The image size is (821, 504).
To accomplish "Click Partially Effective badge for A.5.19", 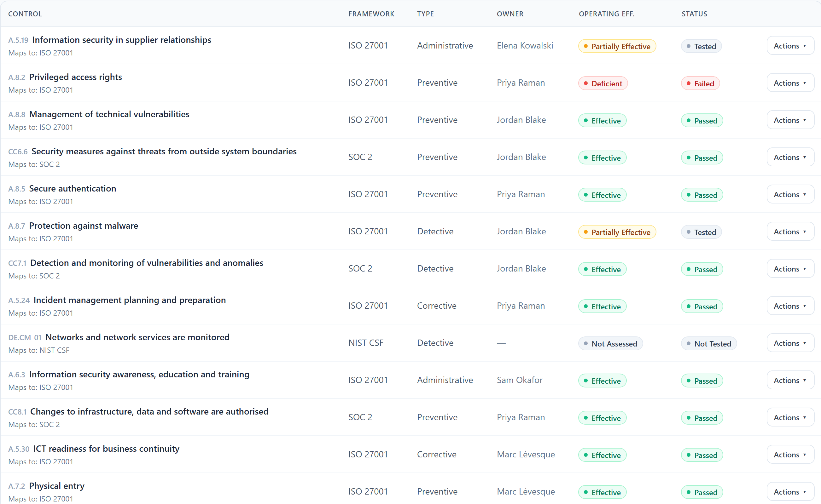I will pos(617,46).
